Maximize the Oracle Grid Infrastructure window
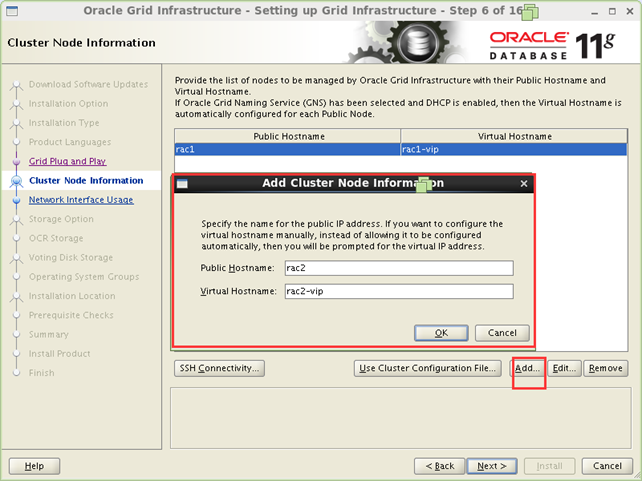642x481 pixels. (612, 11)
